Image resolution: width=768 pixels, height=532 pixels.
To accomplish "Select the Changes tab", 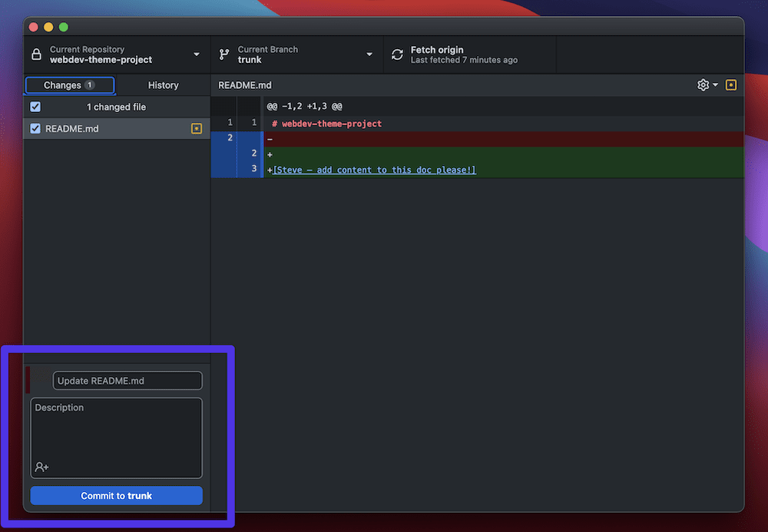I will (69, 85).
